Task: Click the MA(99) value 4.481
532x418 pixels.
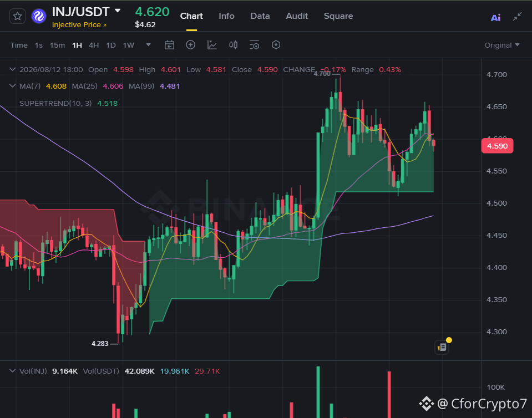Action: click(x=170, y=86)
